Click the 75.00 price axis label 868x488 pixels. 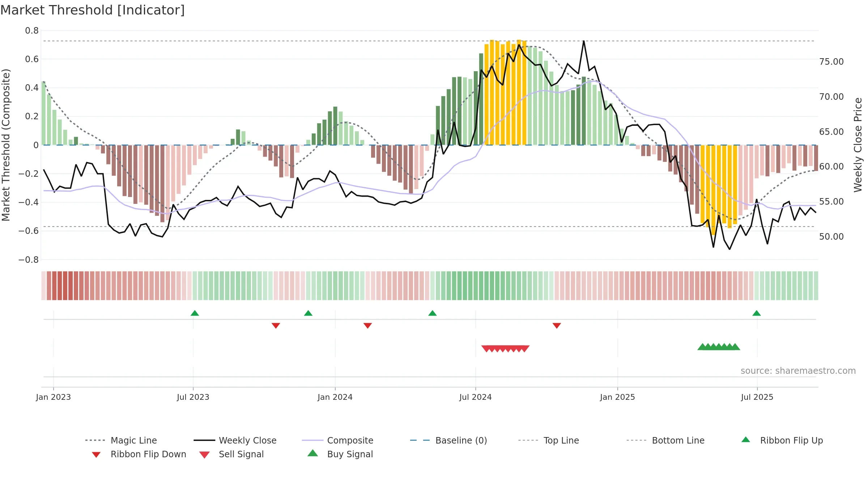(x=831, y=61)
